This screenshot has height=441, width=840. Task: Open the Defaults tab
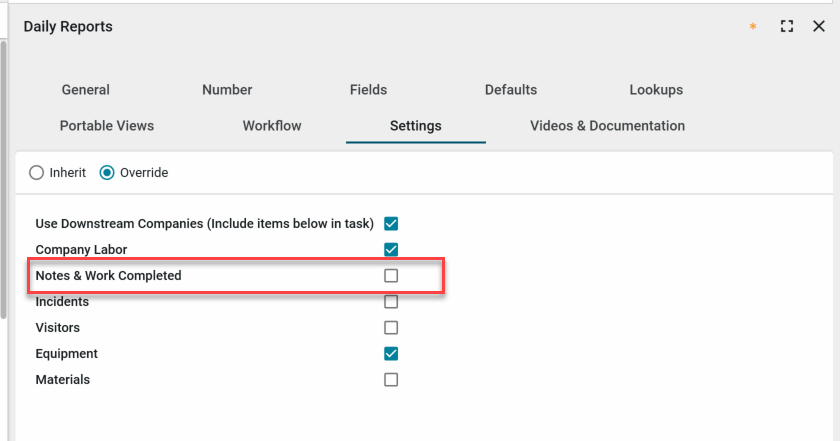pyautogui.click(x=511, y=90)
